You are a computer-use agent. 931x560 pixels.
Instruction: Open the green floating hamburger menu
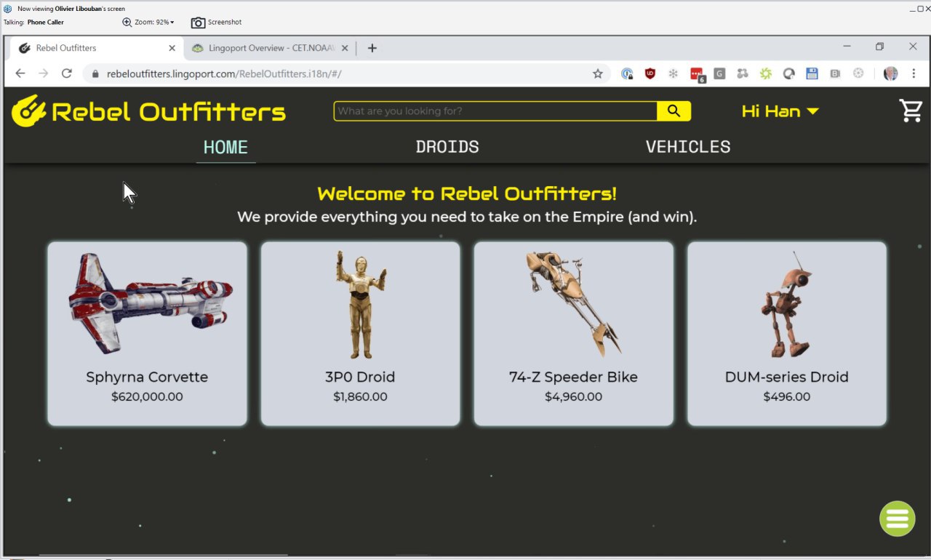[x=898, y=519]
